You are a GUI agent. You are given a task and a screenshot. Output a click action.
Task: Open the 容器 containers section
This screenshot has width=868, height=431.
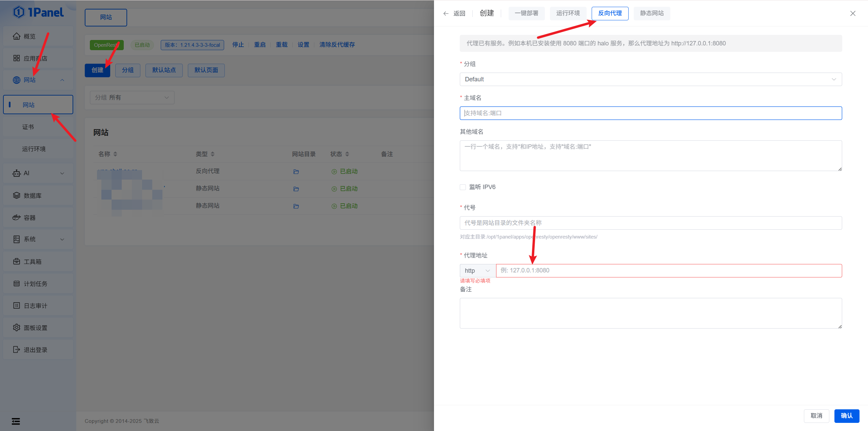[30, 217]
